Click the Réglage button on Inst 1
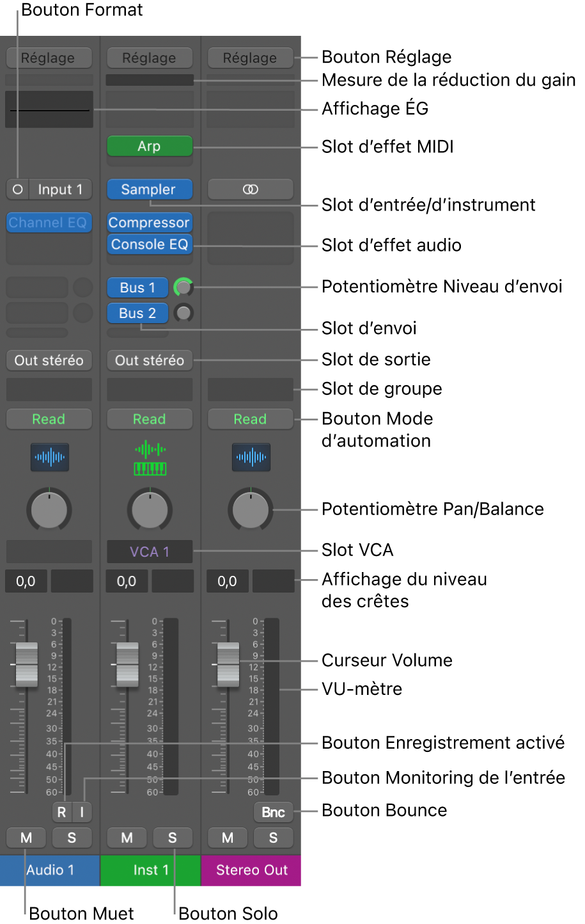The image size is (585, 924). pyautogui.click(x=149, y=58)
